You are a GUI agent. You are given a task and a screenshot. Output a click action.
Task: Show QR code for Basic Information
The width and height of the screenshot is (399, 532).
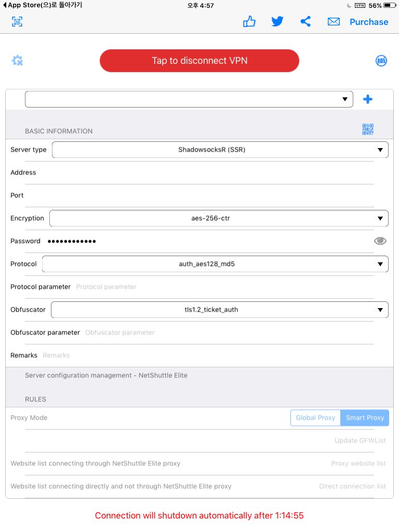point(368,129)
